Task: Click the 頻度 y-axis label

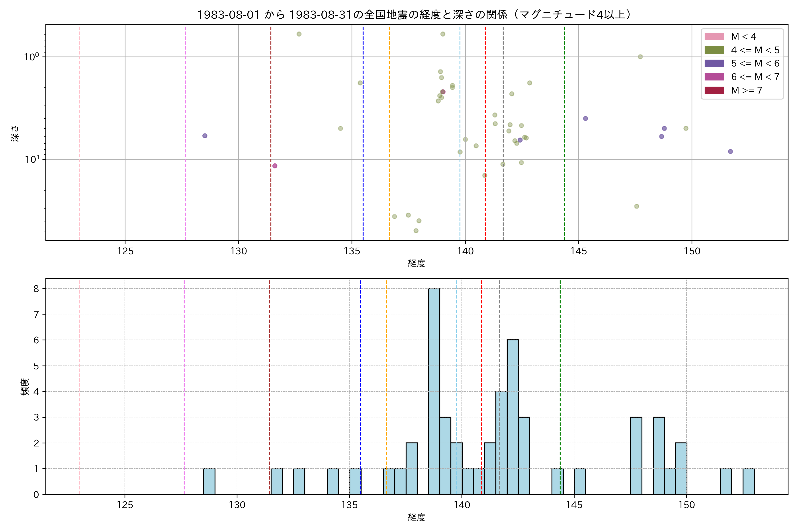Action: (25, 387)
